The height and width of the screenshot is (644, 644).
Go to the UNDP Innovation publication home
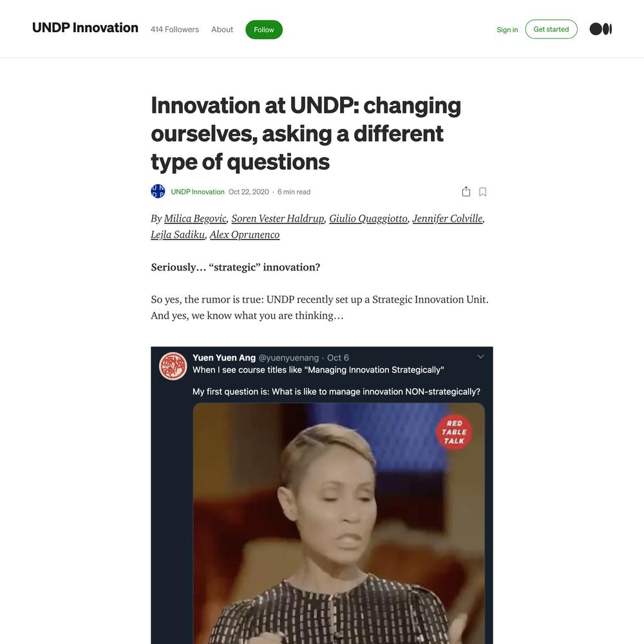(85, 28)
